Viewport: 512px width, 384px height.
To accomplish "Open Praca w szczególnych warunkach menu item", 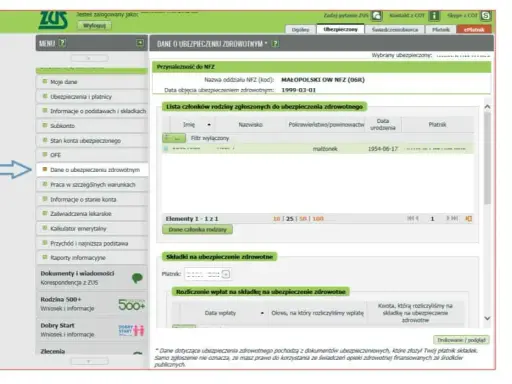I will [92, 184].
